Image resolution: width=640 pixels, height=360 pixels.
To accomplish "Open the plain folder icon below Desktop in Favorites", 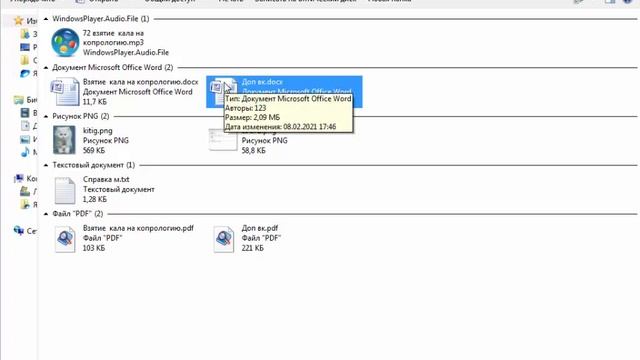I will point(25,60).
